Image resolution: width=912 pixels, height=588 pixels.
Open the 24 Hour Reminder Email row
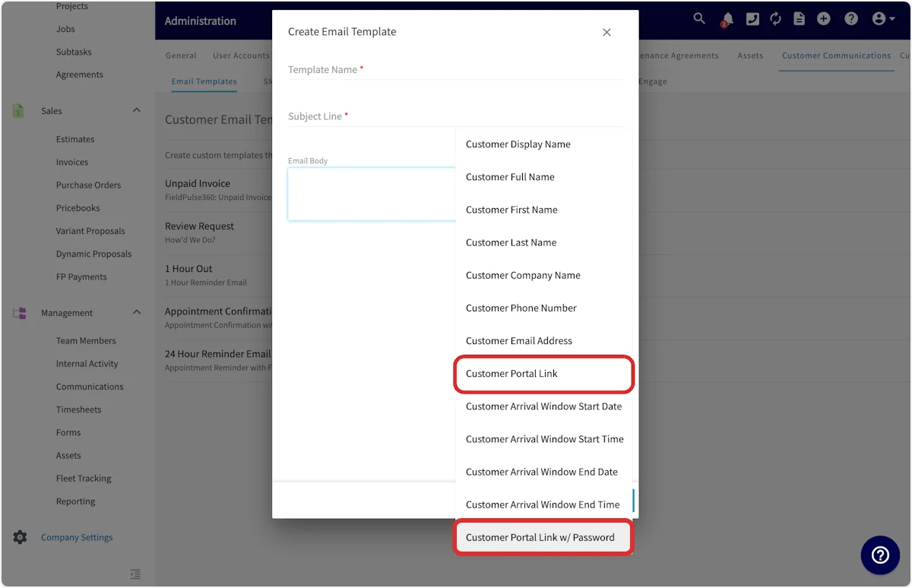(218, 359)
